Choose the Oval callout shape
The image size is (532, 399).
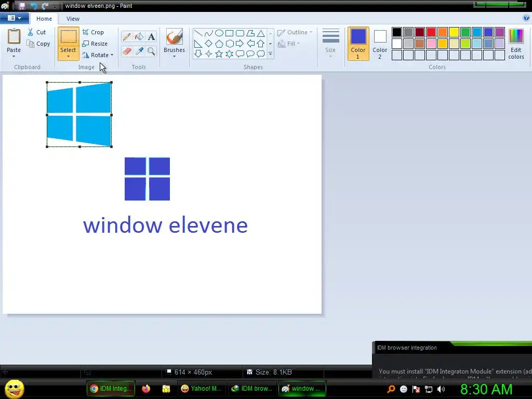point(250,54)
